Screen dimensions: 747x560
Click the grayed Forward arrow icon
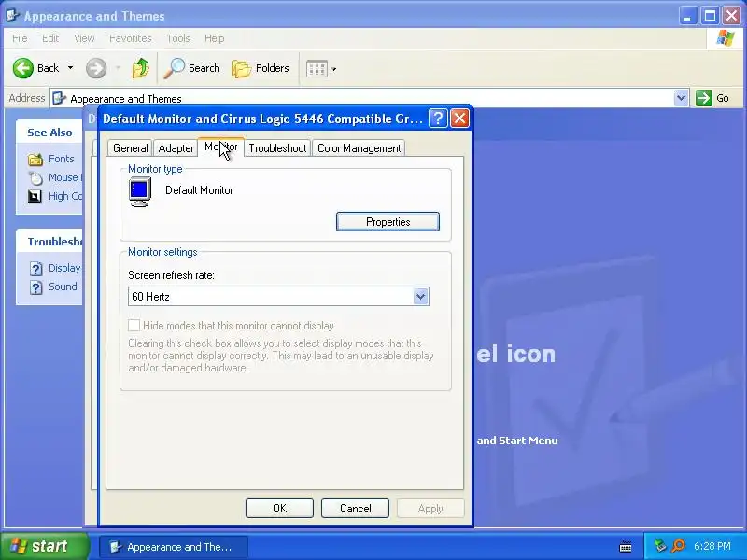click(x=96, y=68)
